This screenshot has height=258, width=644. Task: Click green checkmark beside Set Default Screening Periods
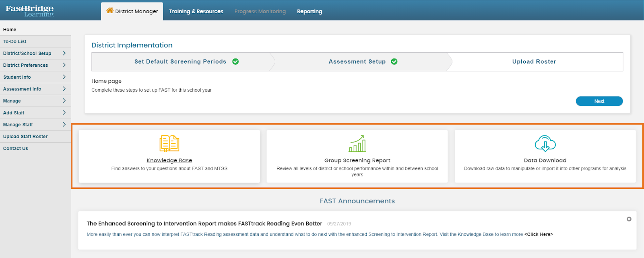(235, 61)
